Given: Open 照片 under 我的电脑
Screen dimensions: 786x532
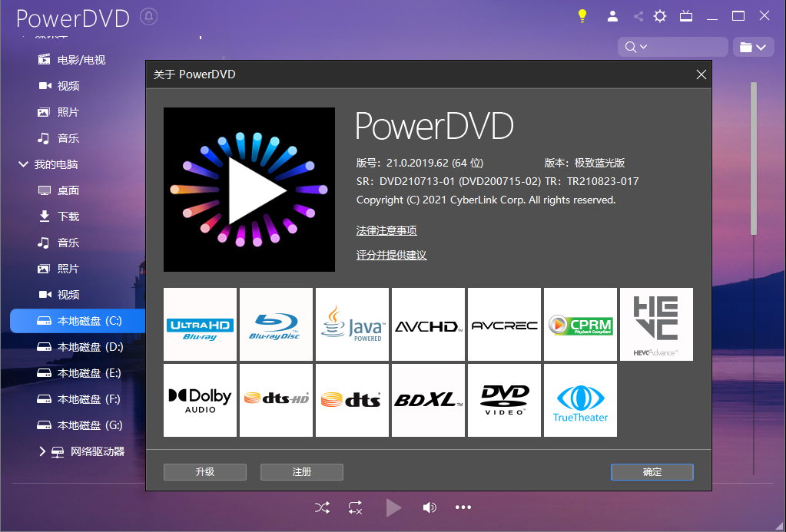Looking at the screenshot, I should point(58,269).
